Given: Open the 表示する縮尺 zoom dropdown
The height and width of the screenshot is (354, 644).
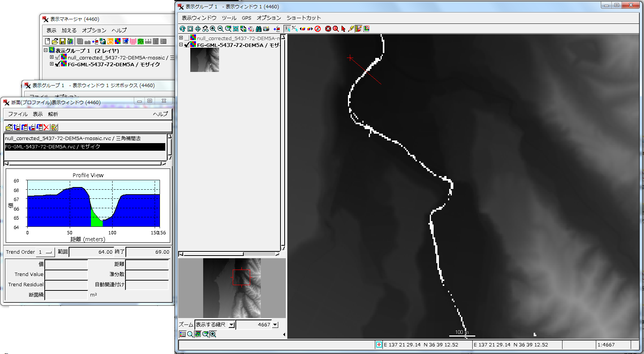Looking at the screenshot, I should (231, 325).
